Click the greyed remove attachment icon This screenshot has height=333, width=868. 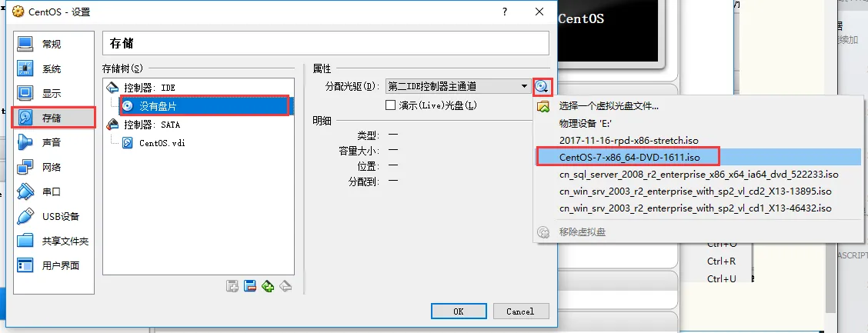(x=285, y=286)
